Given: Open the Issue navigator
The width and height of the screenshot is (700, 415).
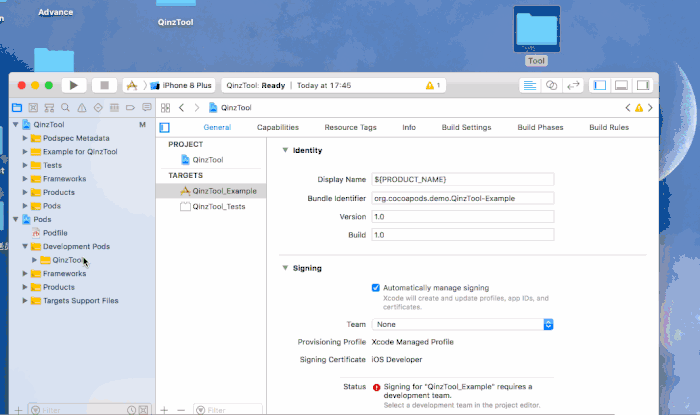Looking at the screenshot, I should click(82, 108).
